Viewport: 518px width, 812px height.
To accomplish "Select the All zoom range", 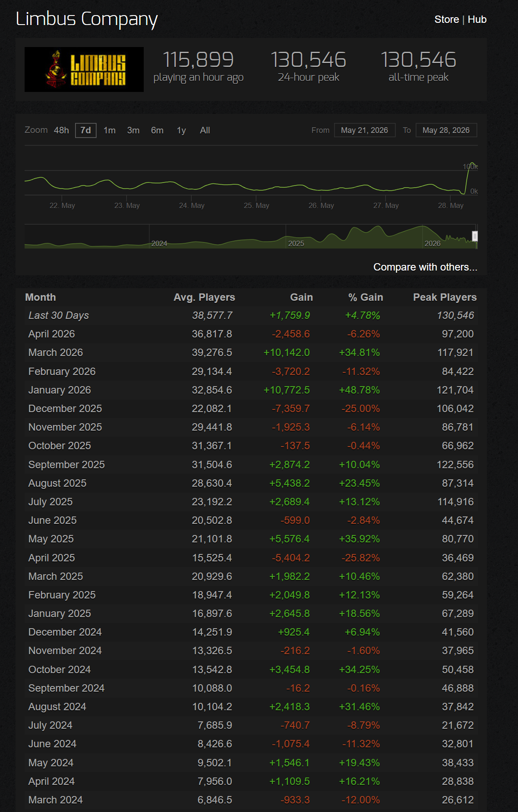I will (x=205, y=130).
